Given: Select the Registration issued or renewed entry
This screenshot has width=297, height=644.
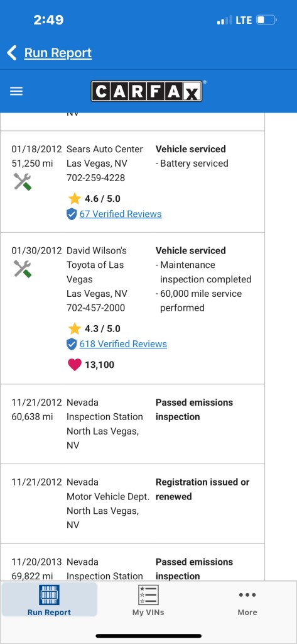Looking at the screenshot, I should point(132,504).
